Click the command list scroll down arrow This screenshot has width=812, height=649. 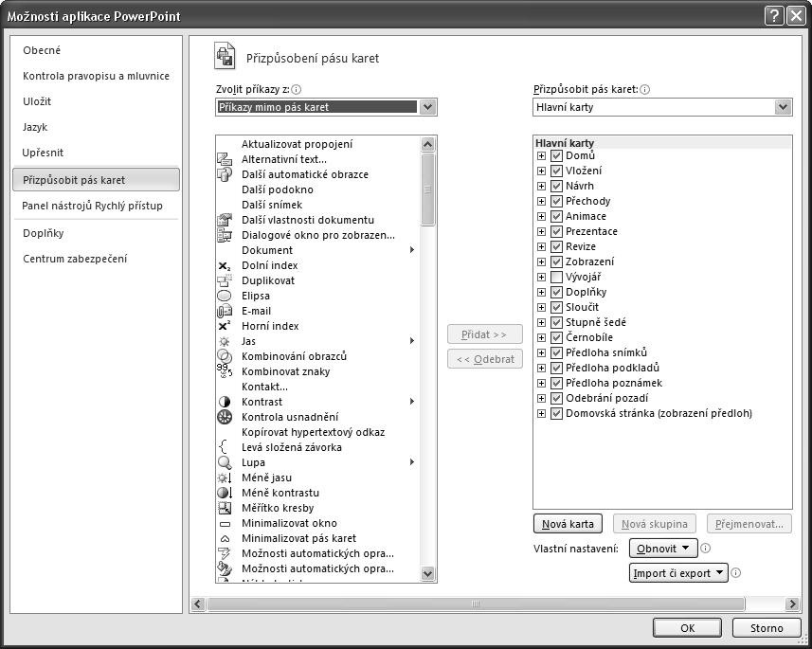point(427,573)
